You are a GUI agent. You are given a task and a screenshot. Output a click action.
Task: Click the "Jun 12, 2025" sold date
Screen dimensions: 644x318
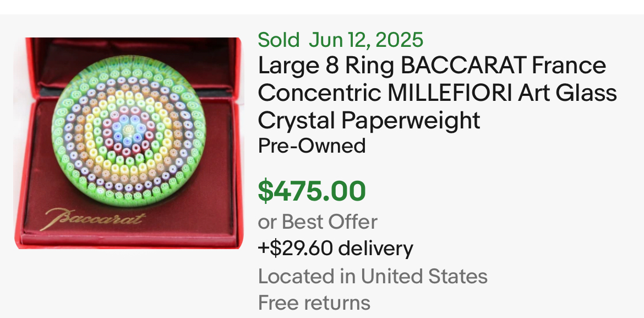tap(366, 40)
